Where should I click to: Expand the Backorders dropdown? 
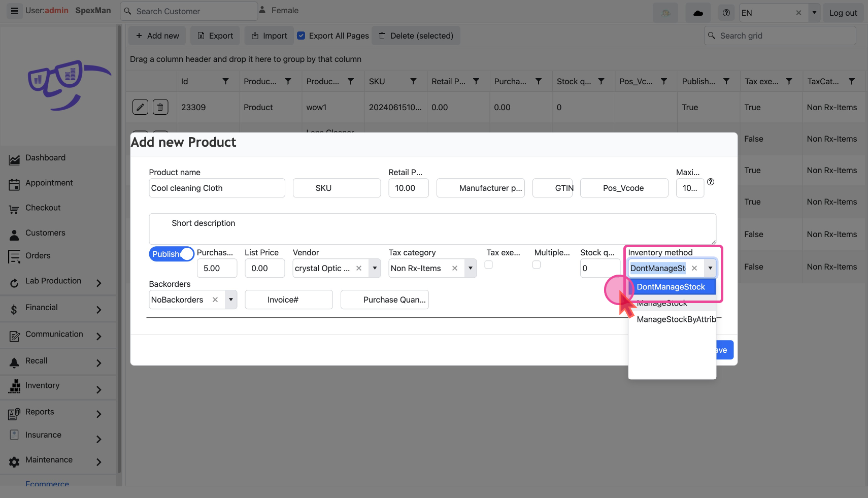click(x=231, y=300)
